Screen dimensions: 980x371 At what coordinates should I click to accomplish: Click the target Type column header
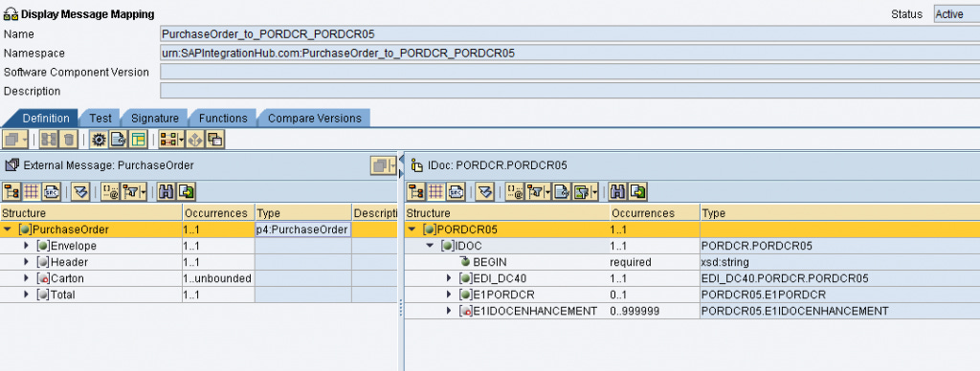tap(840, 213)
